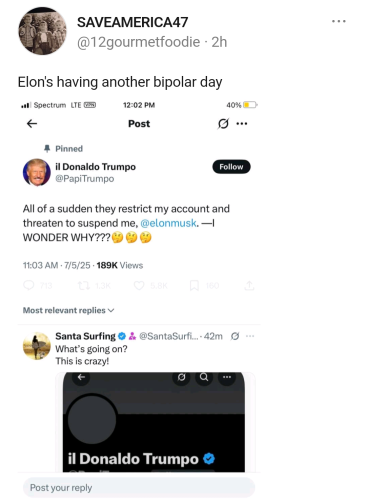
Task: Open the @12gourmetfoodie handle
Action: pyautogui.click(x=138, y=42)
